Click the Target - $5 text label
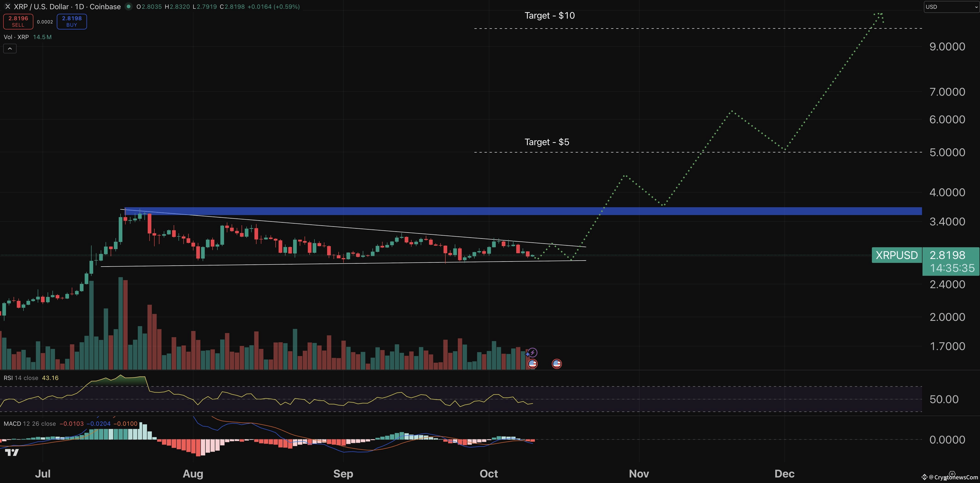The width and height of the screenshot is (980, 483). (547, 142)
